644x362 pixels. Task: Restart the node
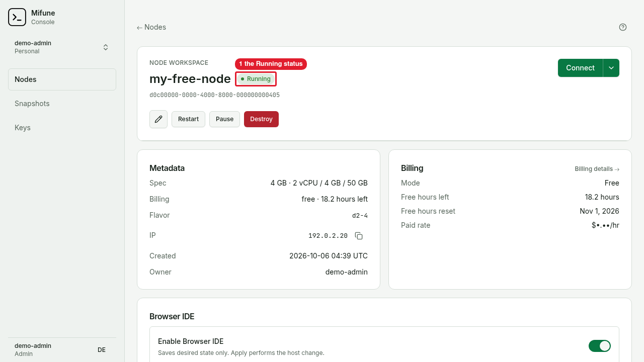tap(188, 119)
